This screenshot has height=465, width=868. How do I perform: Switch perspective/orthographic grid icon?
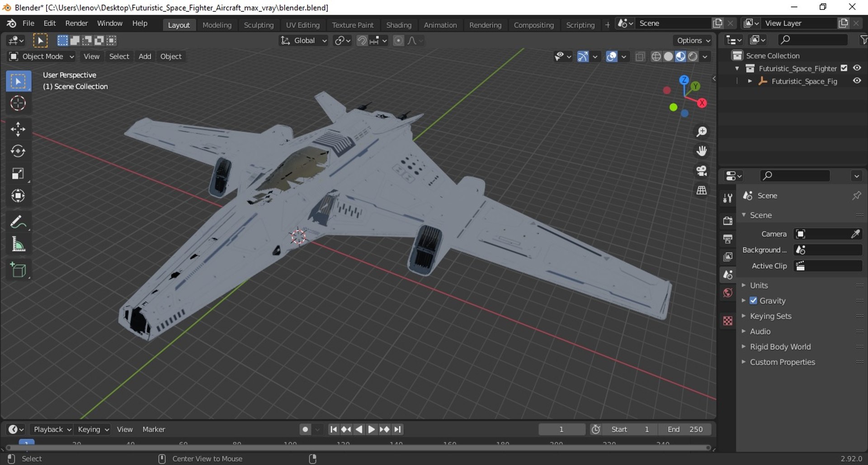[x=702, y=190]
